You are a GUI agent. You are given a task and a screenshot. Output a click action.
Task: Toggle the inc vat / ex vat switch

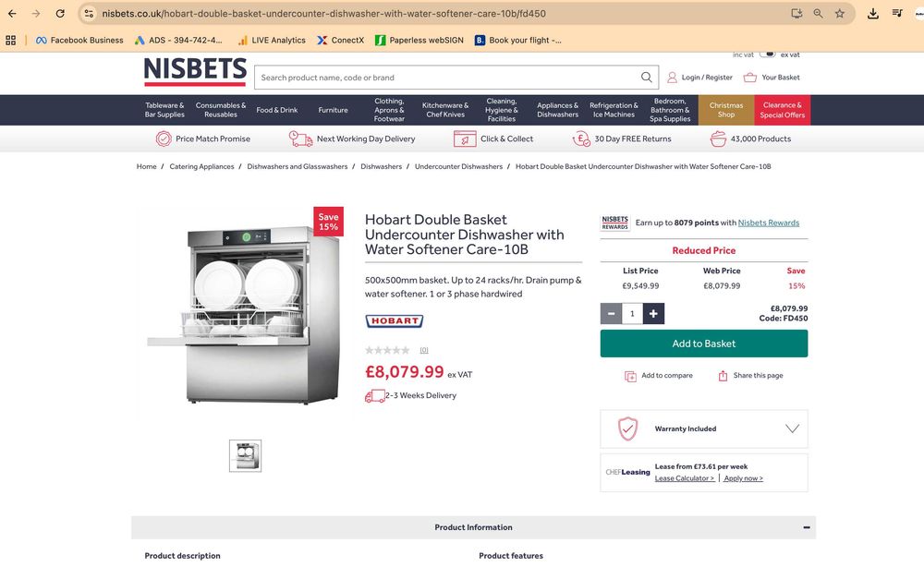[768, 54]
